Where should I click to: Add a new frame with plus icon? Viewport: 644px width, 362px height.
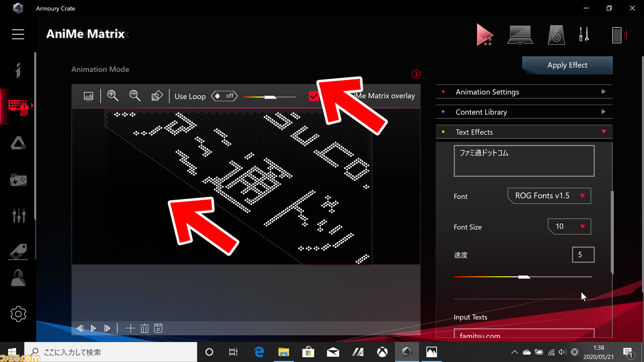pyautogui.click(x=130, y=328)
